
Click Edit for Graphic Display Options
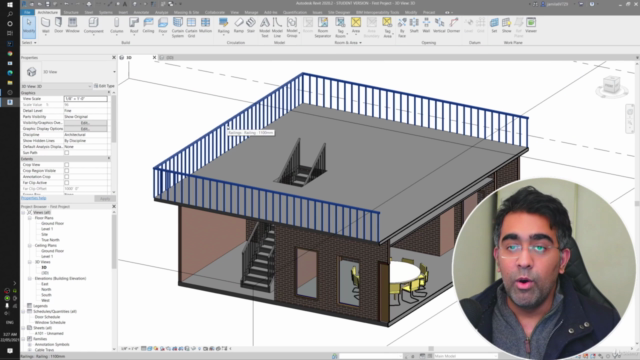tap(85, 129)
